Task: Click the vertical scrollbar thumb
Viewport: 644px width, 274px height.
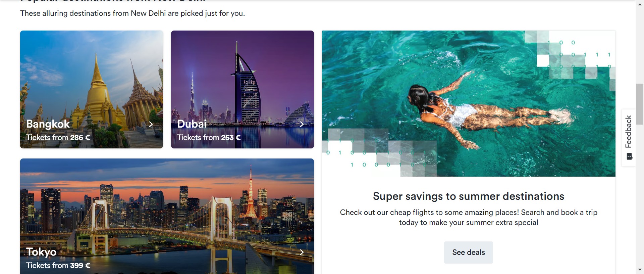Action: pyautogui.click(x=640, y=104)
